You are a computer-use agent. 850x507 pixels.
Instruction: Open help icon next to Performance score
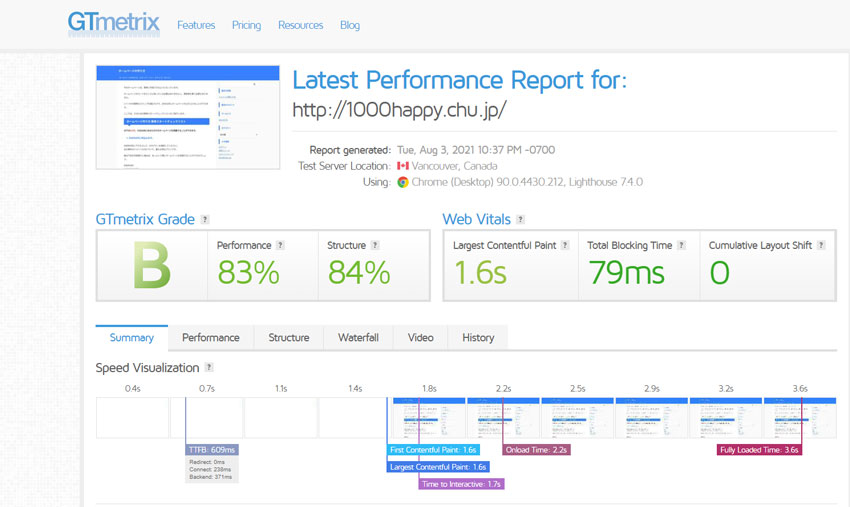coord(280,245)
